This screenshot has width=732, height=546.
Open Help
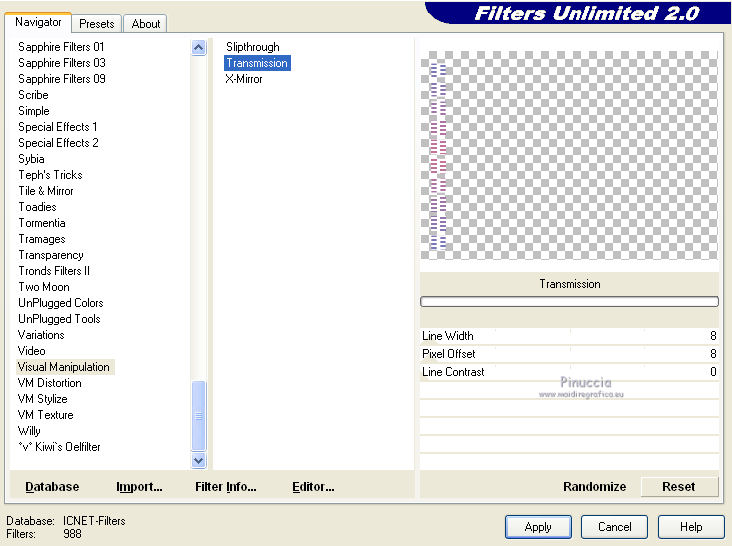click(x=691, y=527)
